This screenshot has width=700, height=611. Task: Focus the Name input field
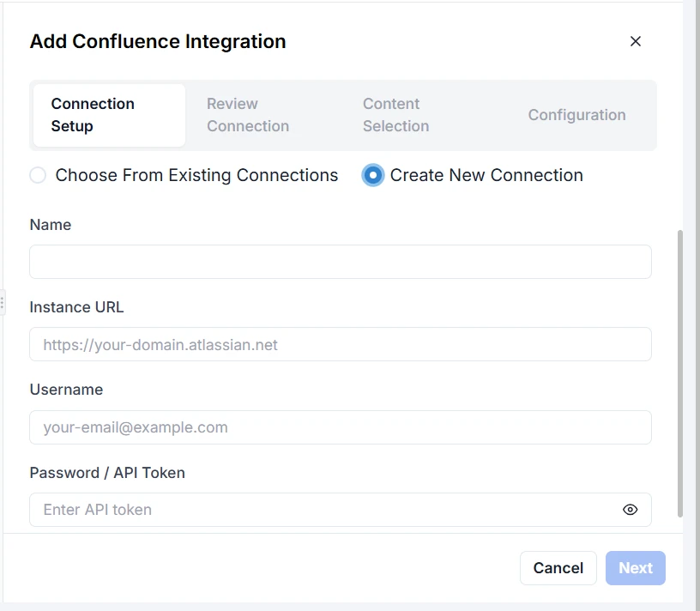[341, 262]
